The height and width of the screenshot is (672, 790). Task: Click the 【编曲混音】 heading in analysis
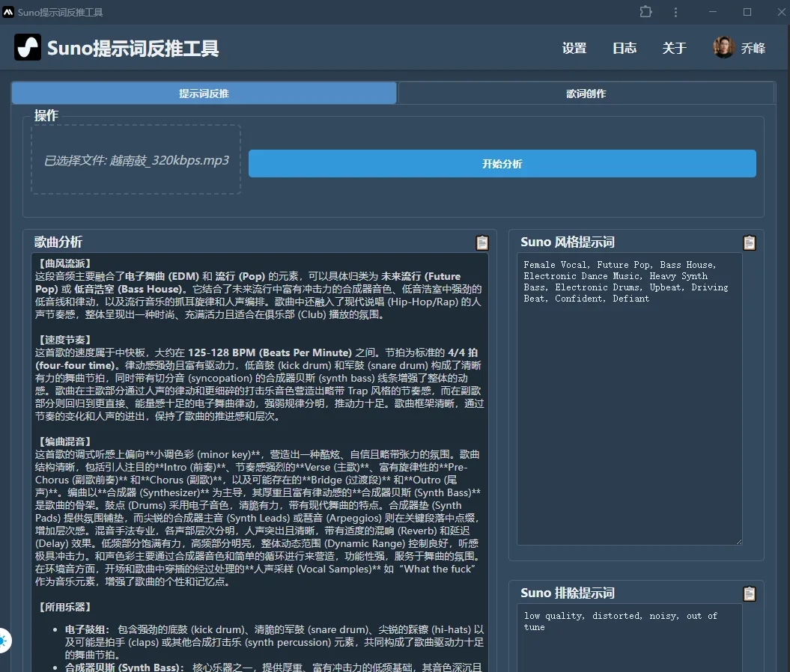click(64, 442)
